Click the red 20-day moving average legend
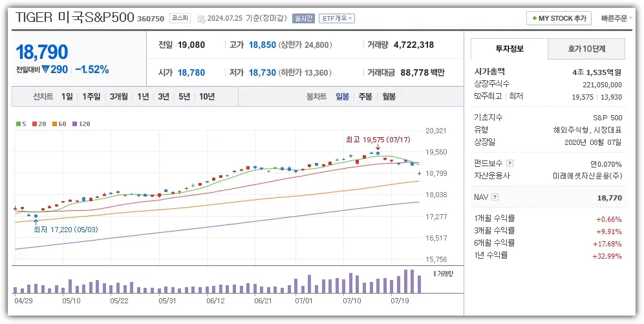644x324 pixels. (x=40, y=124)
